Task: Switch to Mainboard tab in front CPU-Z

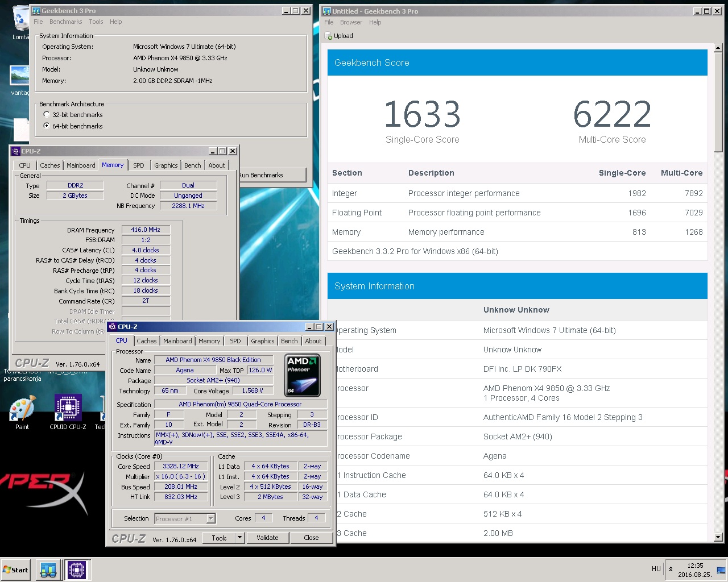Action: (177, 341)
